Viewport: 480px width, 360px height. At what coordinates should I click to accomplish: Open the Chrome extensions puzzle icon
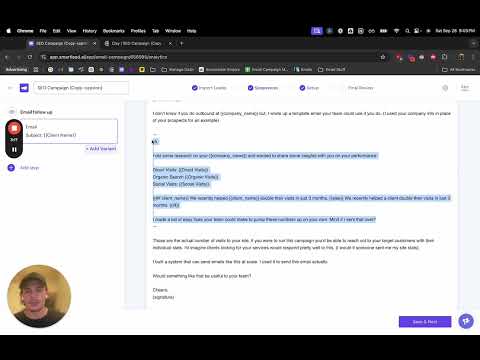point(444,57)
